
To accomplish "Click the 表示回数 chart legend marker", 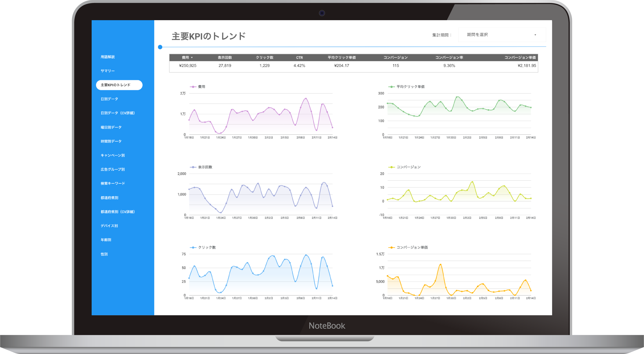I will 193,167.
